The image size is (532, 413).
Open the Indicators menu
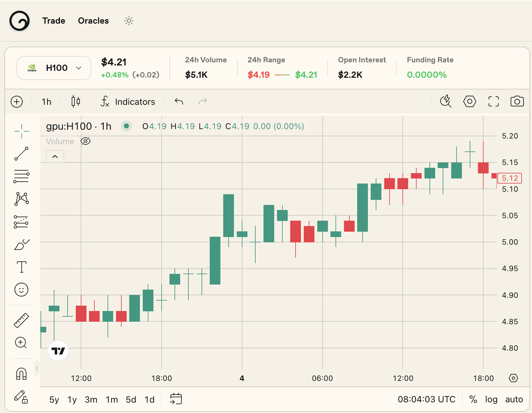(128, 102)
